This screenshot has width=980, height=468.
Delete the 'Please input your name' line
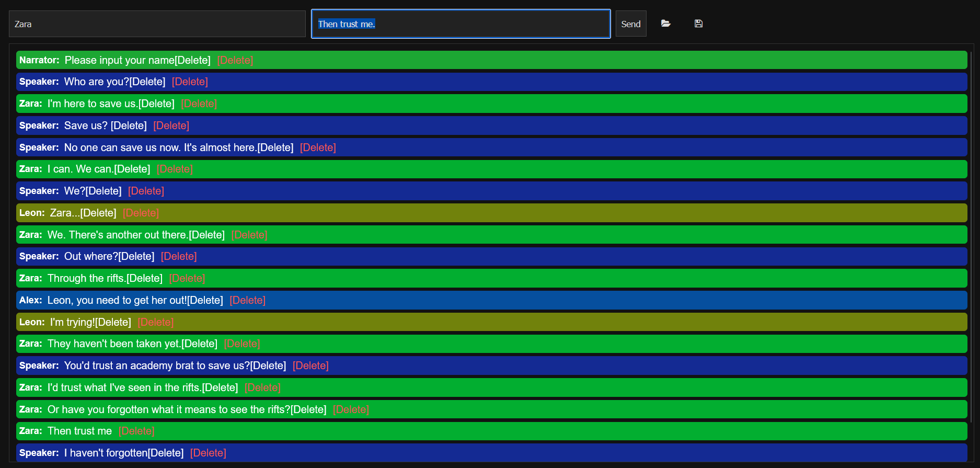pyautogui.click(x=235, y=60)
